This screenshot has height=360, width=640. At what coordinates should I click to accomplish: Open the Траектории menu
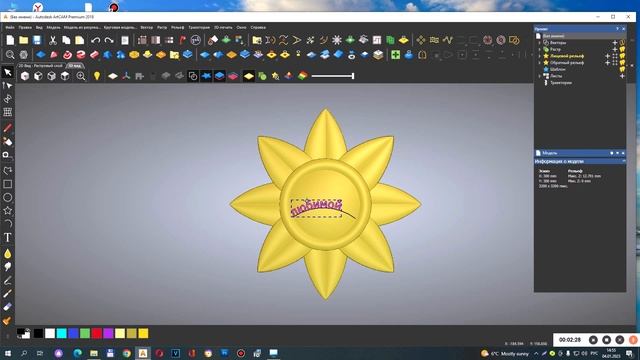[x=199, y=27]
